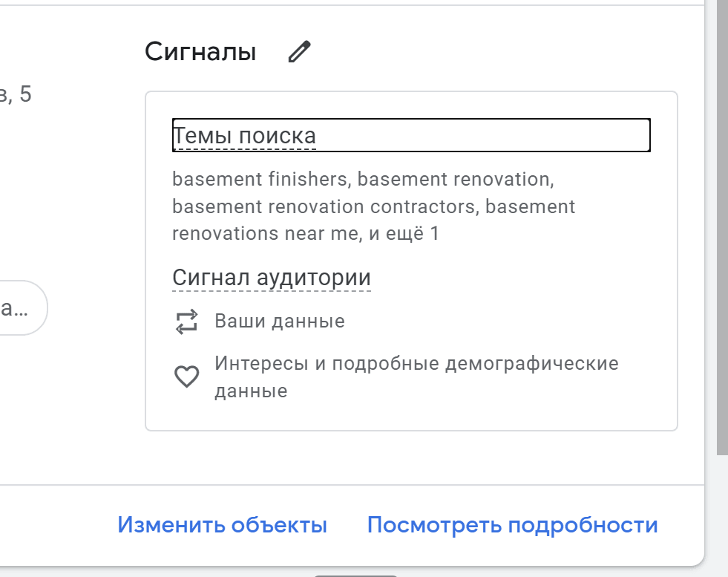Screen dimensions: 728x577
Task: Select the basement finishers keyword text
Action: 260,179
